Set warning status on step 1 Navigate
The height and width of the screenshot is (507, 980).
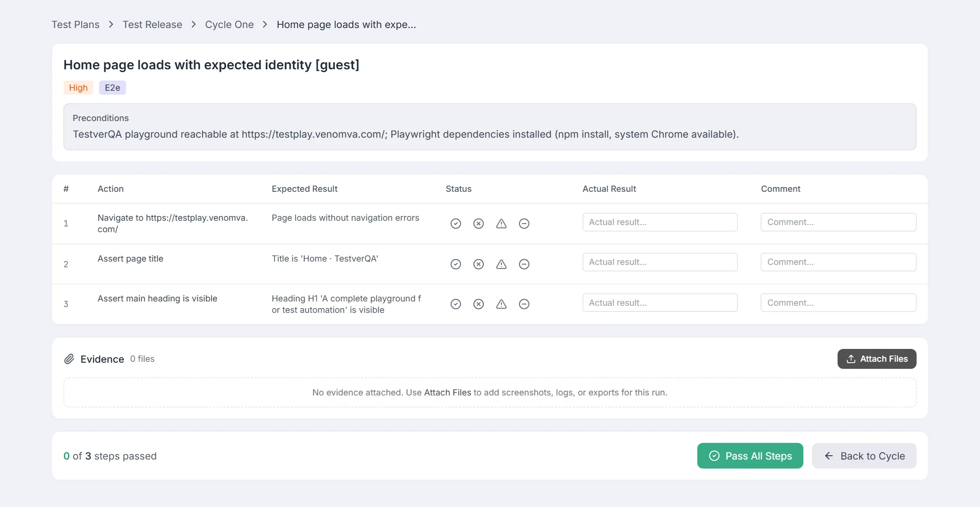(501, 224)
